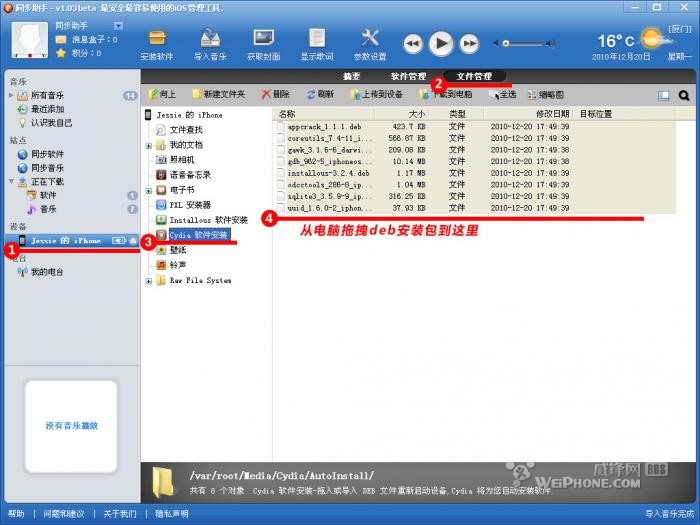The width and height of the screenshot is (700, 525).
Task: Click 上传到设备 upload to device button
Action: point(377,94)
